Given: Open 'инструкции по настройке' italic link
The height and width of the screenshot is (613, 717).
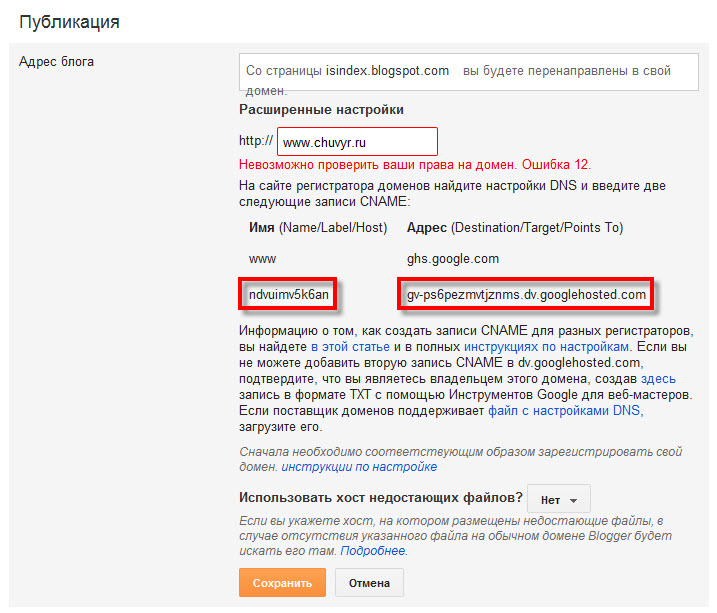Looking at the screenshot, I should [x=359, y=467].
